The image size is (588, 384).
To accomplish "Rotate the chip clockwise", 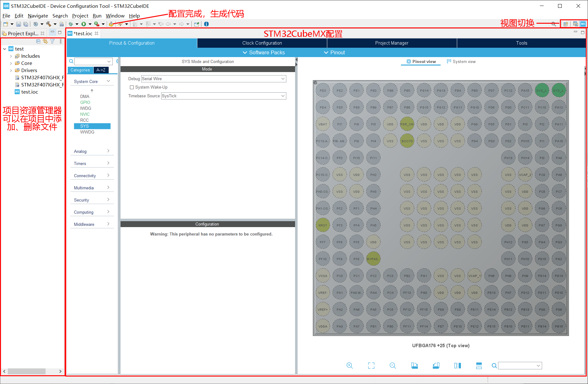I will [x=414, y=366].
